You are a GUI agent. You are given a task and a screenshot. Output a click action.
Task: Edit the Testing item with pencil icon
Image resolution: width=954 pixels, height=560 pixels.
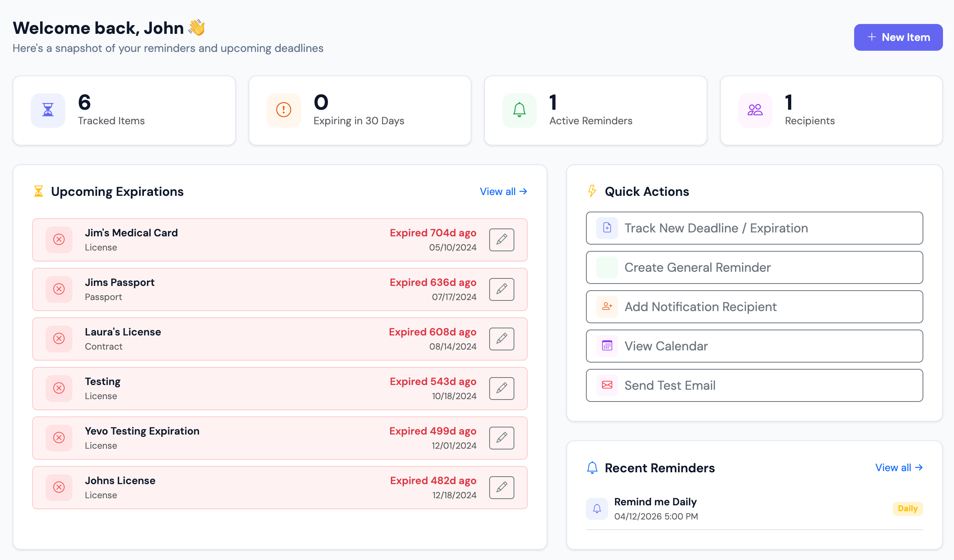502,388
